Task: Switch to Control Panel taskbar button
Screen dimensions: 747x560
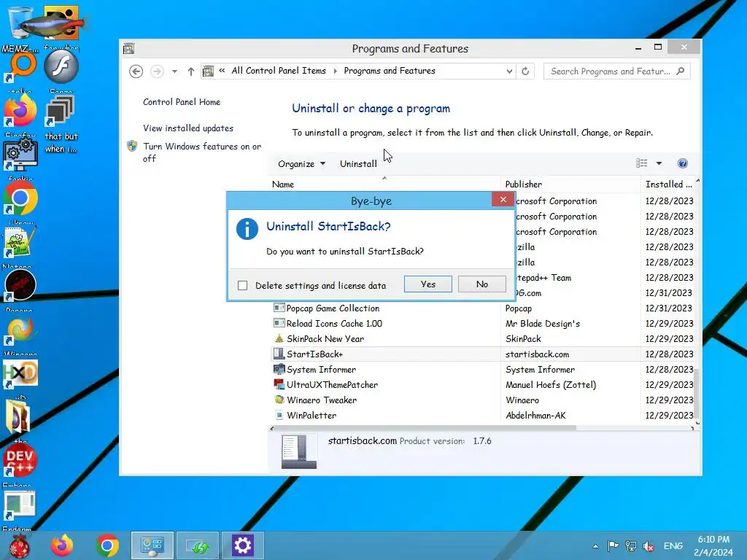Action: [x=152, y=545]
